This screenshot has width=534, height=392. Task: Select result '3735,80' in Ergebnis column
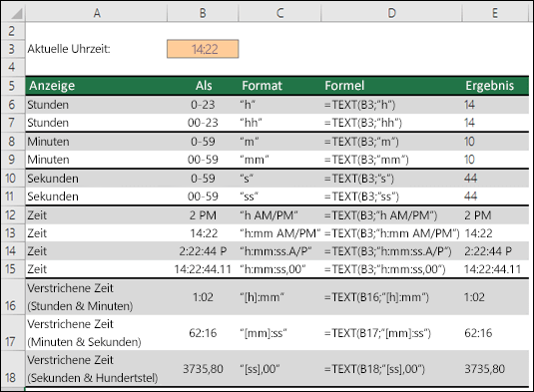pos(495,369)
